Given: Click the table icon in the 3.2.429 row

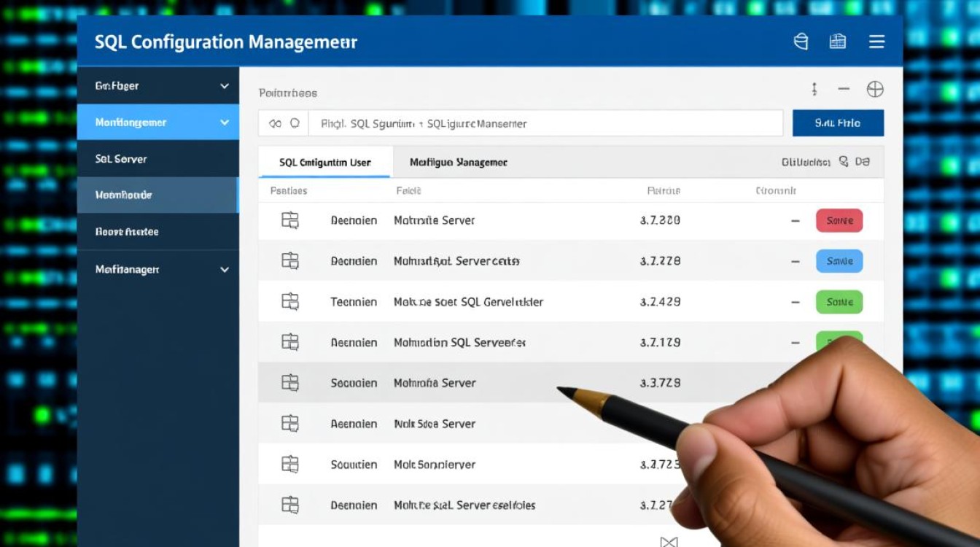Looking at the screenshot, I should [290, 301].
